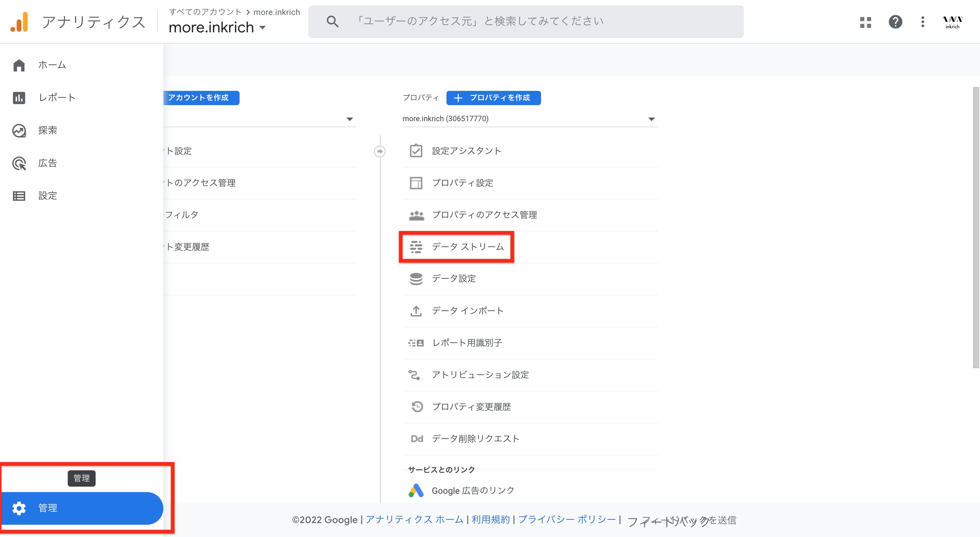Open プロパティ設定
Viewport: 980px width, 537px height.
tap(531, 183)
